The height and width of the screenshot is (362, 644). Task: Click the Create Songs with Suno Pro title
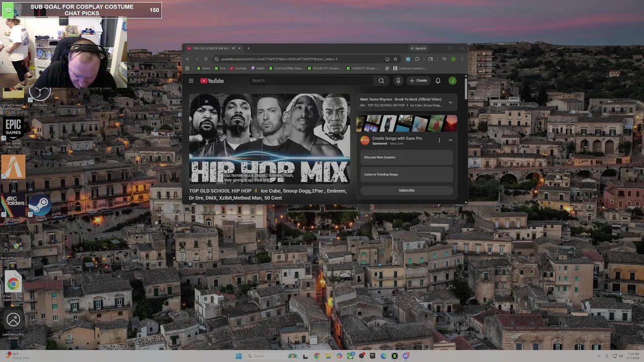pos(397,138)
